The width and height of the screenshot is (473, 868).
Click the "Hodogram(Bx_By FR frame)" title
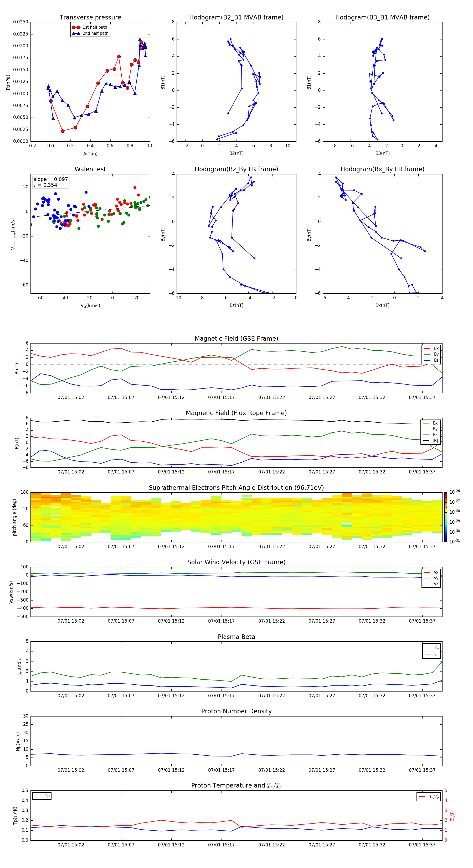[382, 169]
